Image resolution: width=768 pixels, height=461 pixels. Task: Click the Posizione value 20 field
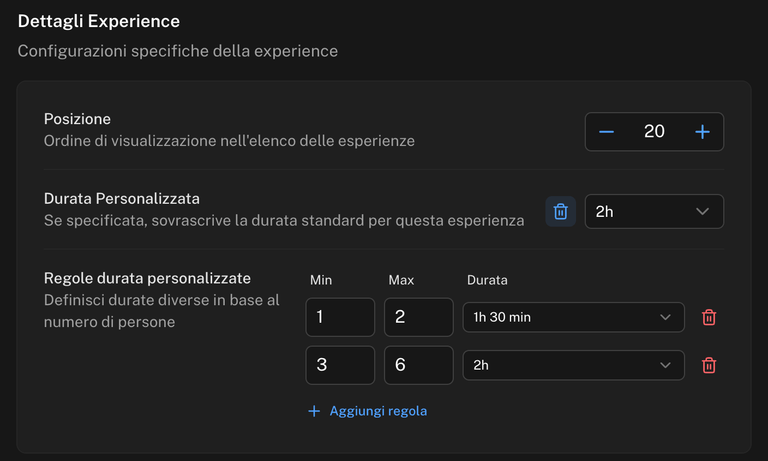pyautogui.click(x=654, y=131)
